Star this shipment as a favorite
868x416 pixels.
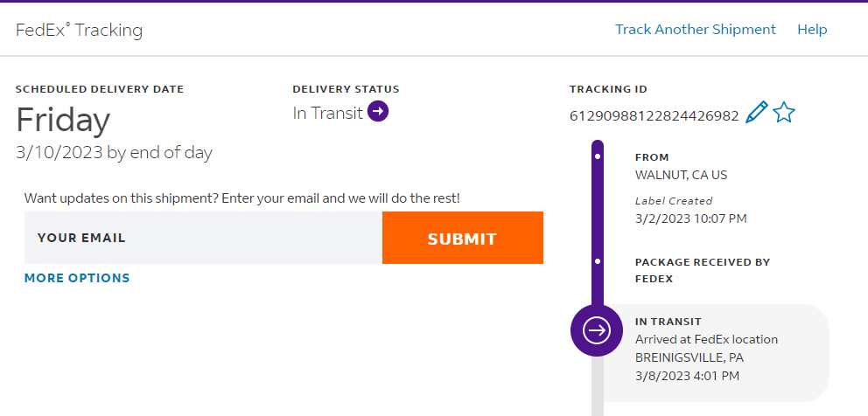coord(784,113)
